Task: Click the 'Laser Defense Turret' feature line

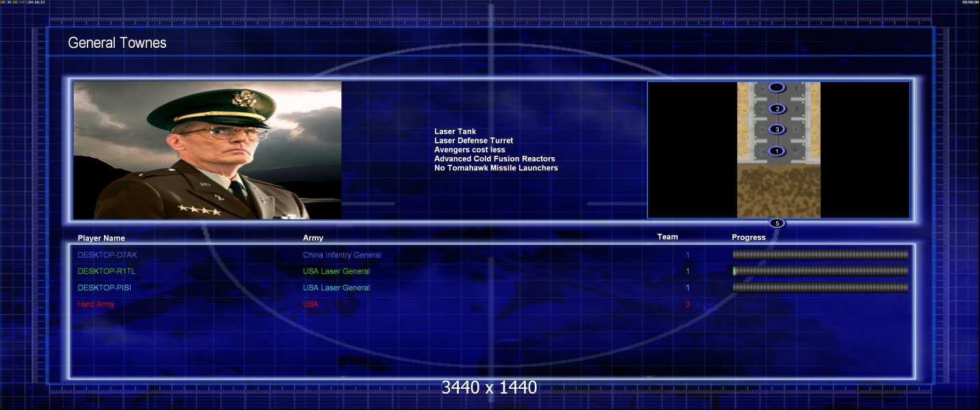Action: 473,141
